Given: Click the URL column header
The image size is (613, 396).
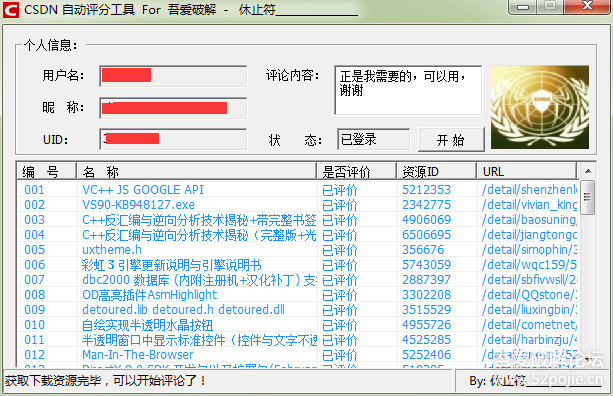Looking at the screenshot, I should (x=527, y=172).
